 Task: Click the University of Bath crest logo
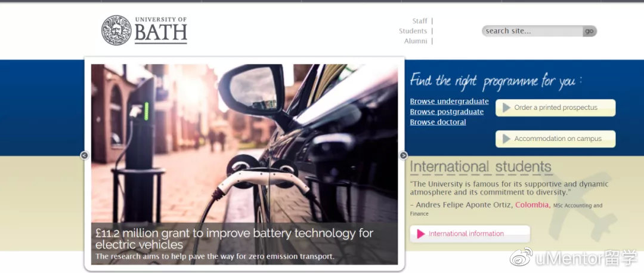pos(116,30)
